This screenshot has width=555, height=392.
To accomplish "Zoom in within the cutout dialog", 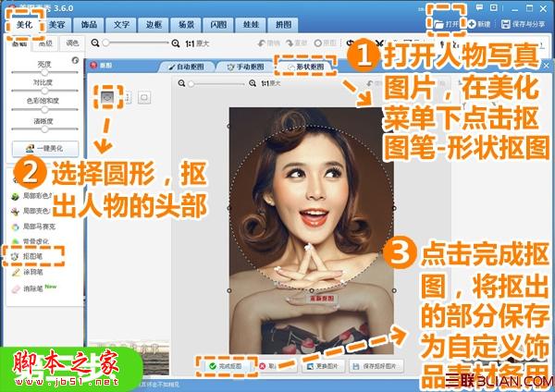I will [x=253, y=83].
